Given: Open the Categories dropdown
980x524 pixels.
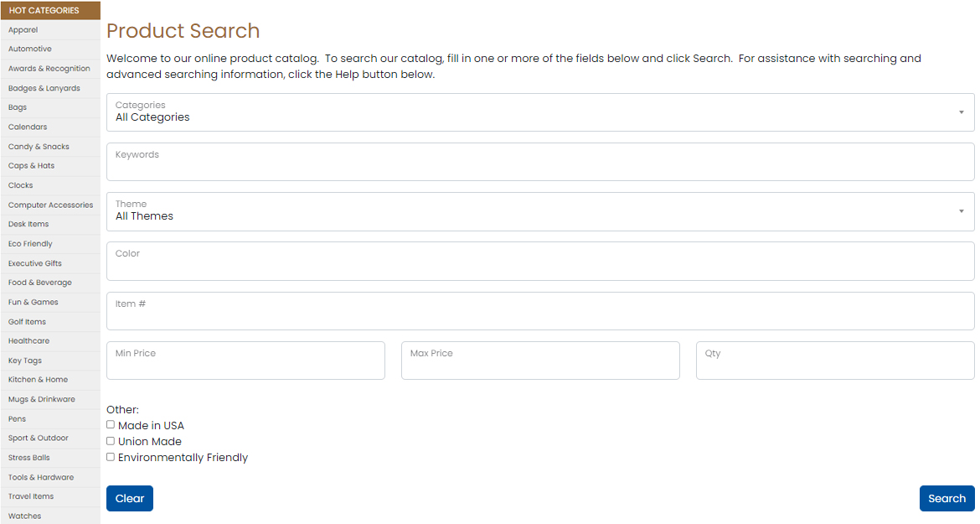Looking at the screenshot, I should pyautogui.click(x=540, y=112).
